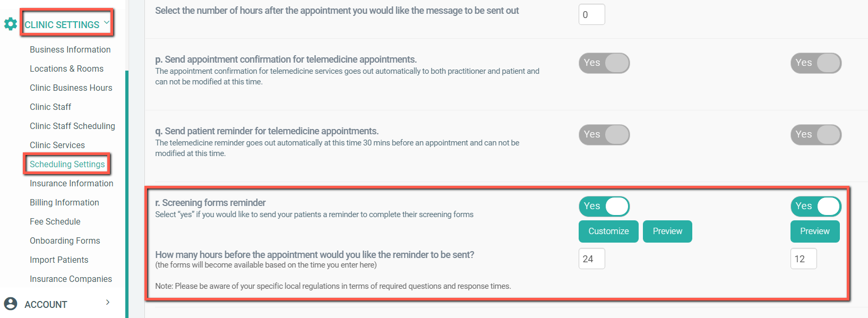Toggle rightmost telemedicine appointment confirmation switch
The image size is (868, 318).
pos(815,63)
